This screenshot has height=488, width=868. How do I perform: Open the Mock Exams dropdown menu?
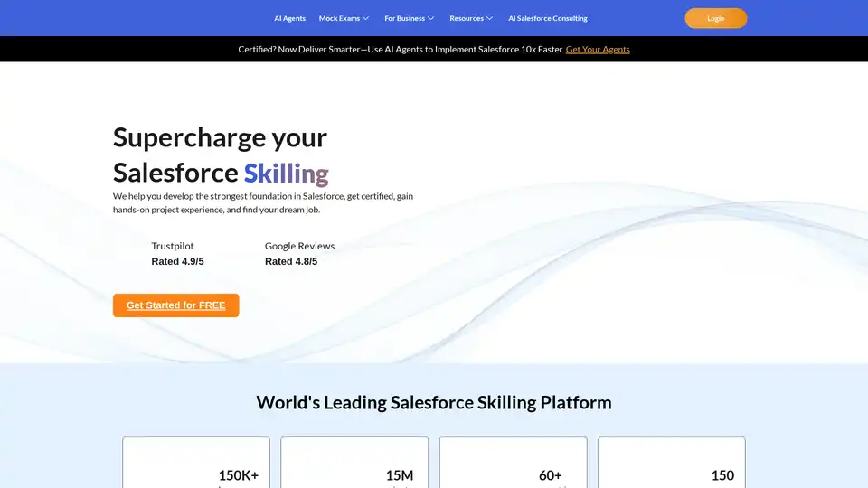pyautogui.click(x=340, y=18)
